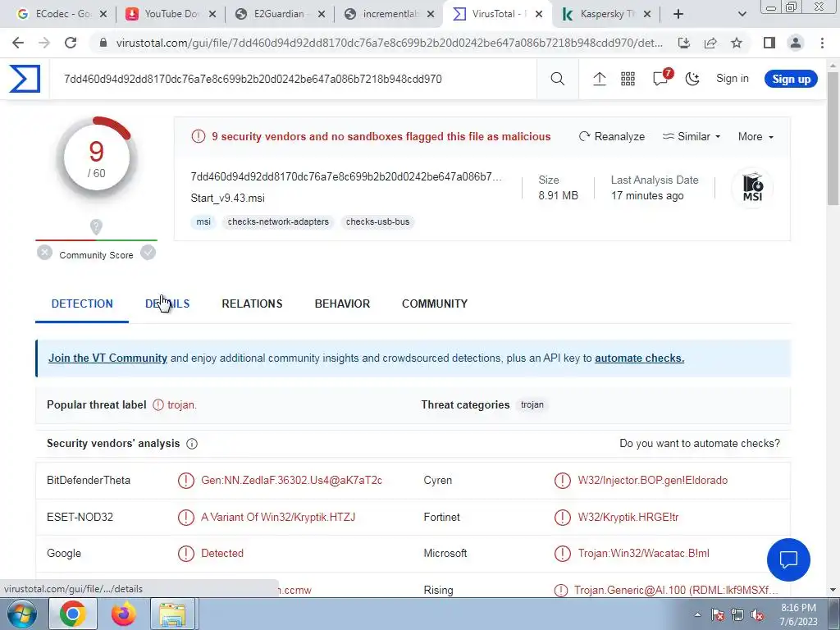Click the community score question marker

(x=96, y=226)
